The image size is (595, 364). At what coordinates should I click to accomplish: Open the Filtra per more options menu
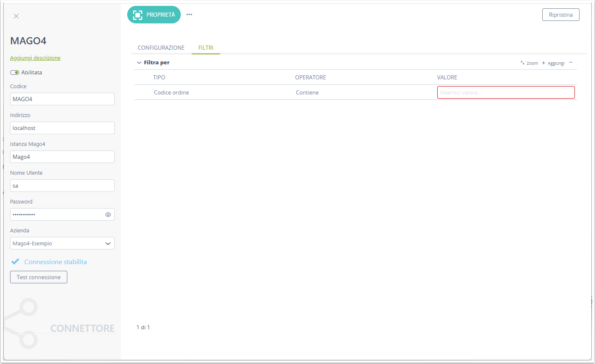point(571,63)
